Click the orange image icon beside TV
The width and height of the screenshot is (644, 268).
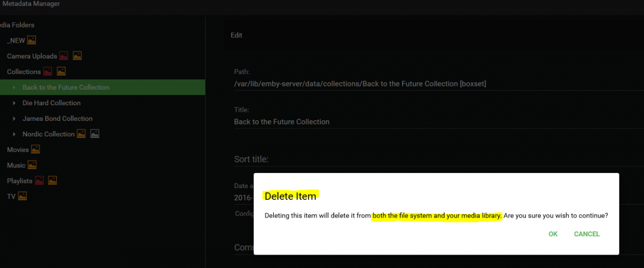coord(22,196)
